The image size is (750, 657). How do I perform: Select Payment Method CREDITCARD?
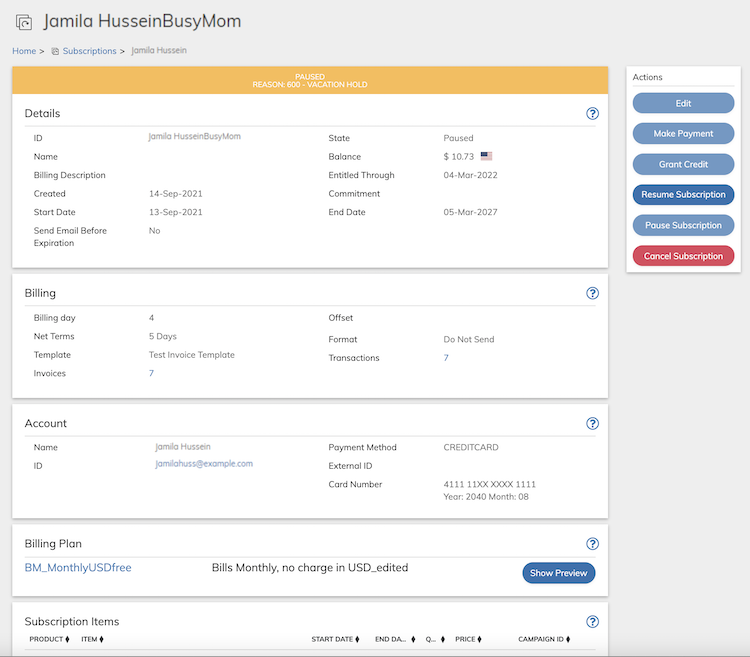pos(471,447)
